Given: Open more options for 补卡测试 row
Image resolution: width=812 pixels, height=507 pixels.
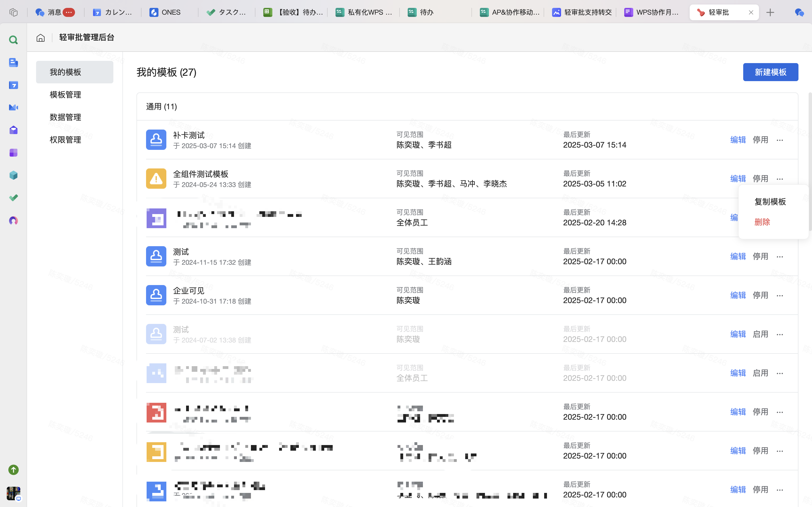Looking at the screenshot, I should pos(780,140).
